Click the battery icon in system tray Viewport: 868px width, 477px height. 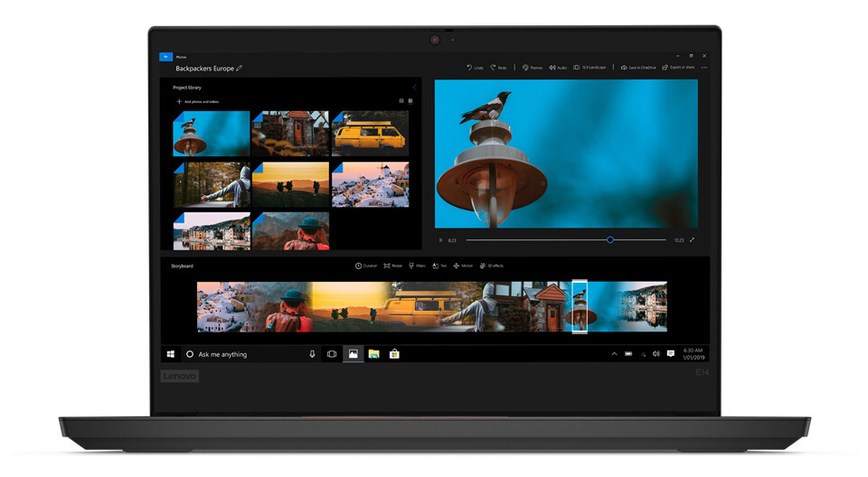click(628, 354)
